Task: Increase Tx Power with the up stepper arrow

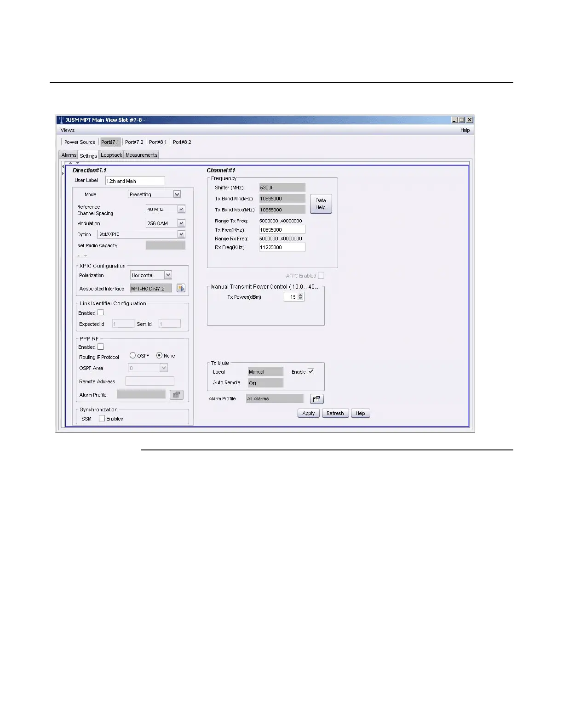Action: coord(301,295)
